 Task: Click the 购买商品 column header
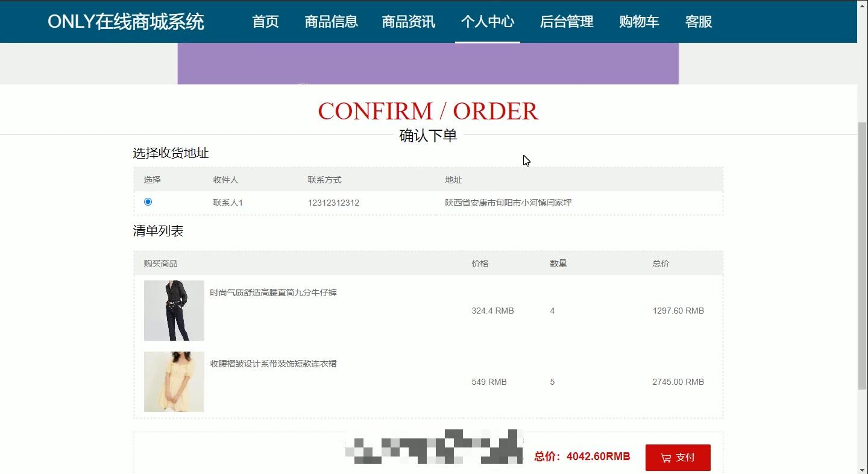coord(160,264)
